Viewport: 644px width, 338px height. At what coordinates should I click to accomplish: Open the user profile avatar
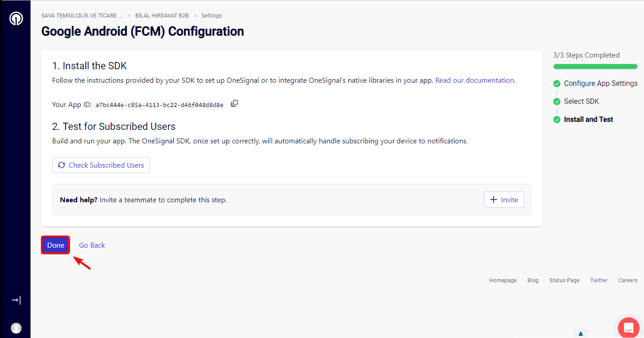tap(16, 328)
